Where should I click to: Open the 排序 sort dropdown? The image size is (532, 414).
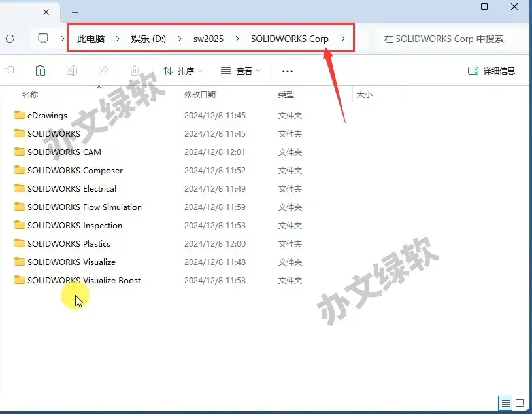pos(182,71)
